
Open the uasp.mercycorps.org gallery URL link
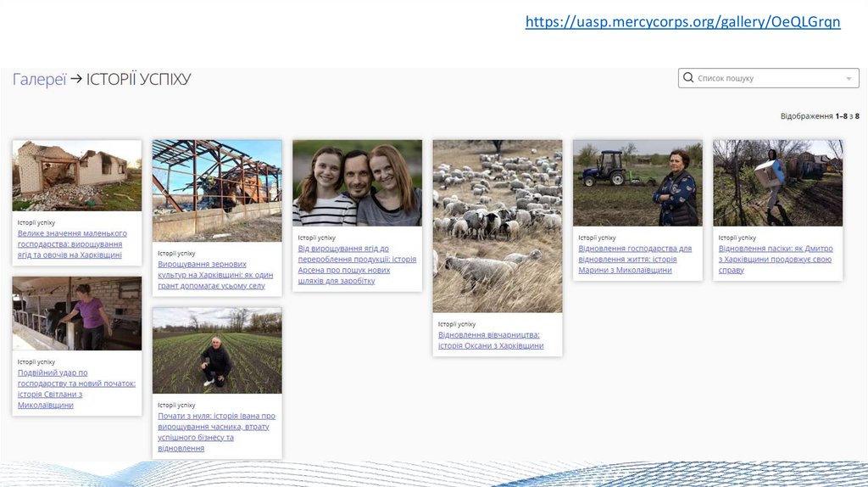coord(682,22)
